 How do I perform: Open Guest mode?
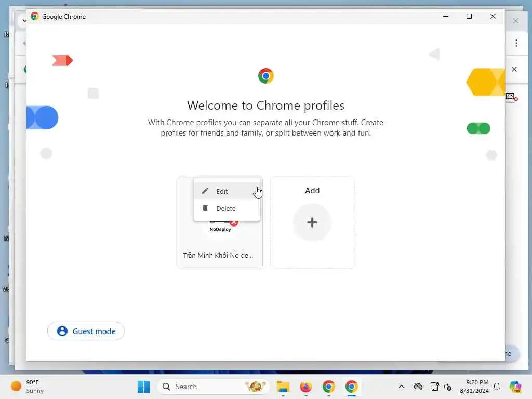tap(86, 331)
